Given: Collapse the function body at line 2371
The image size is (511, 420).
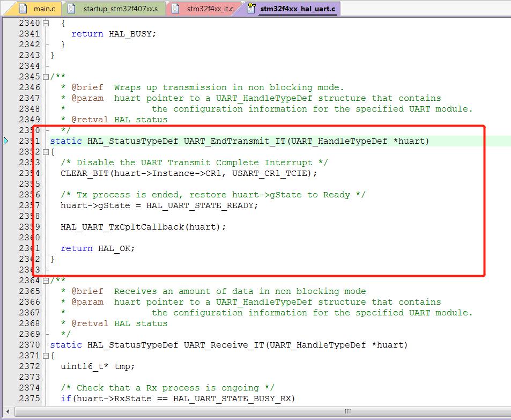Looking at the screenshot, I should (x=46, y=356).
